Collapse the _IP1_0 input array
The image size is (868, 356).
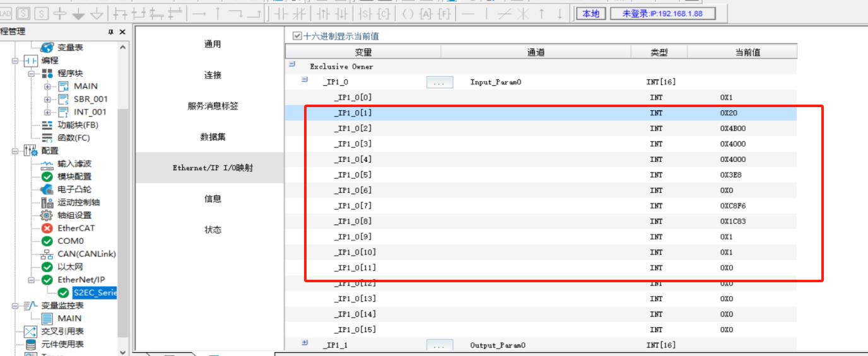(x=305, y=81)
